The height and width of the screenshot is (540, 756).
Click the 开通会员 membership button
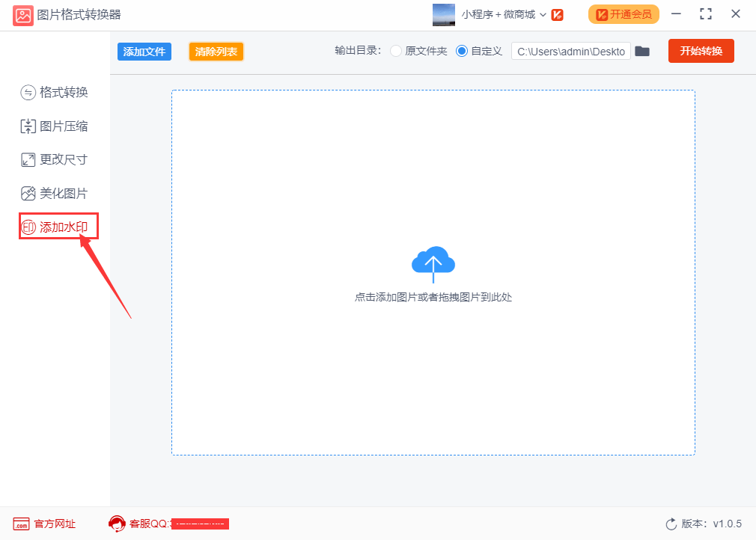(623, 14)
